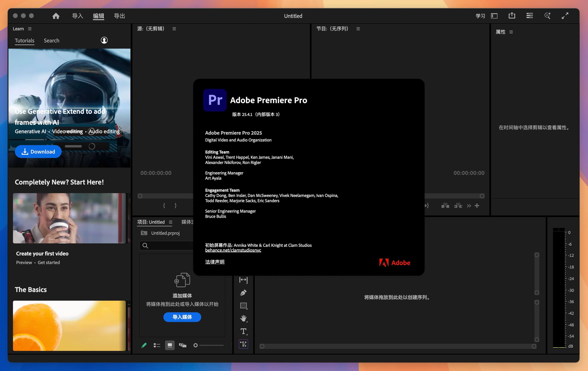Toggle Icon view in the Project panel

pos(170,345)
